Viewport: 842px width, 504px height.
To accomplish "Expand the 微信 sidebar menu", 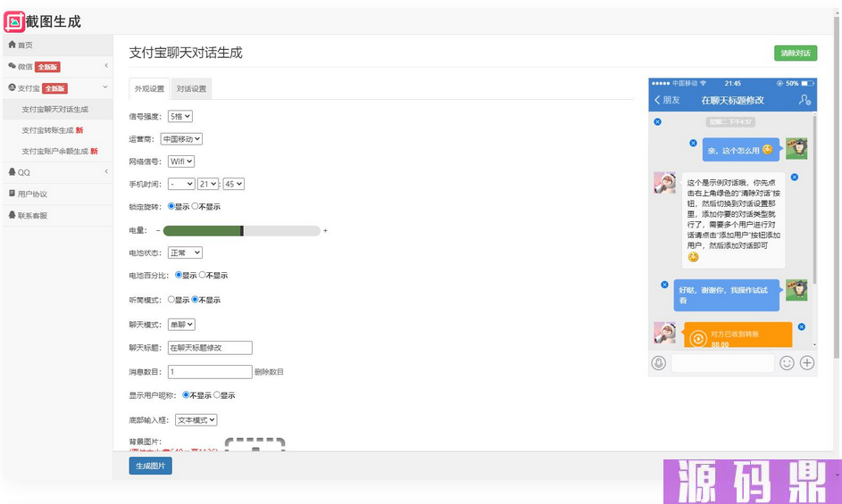I will tap(57, 67).
